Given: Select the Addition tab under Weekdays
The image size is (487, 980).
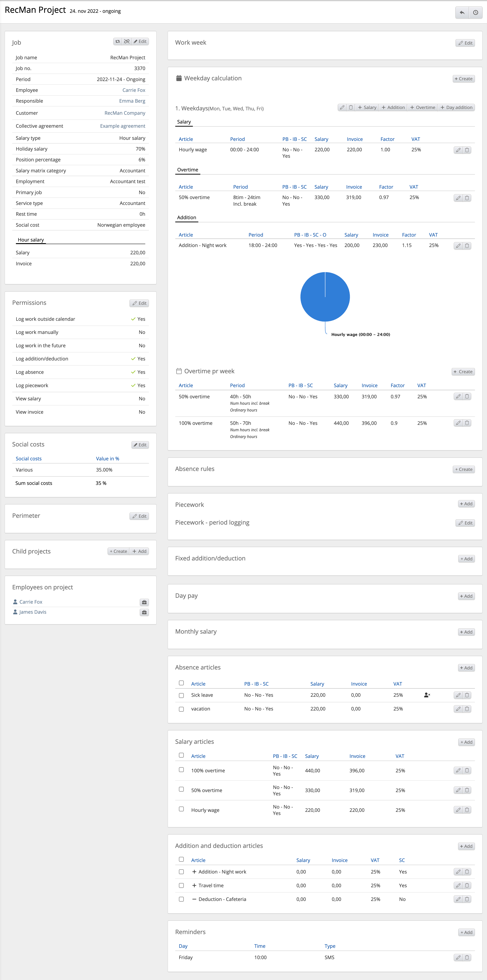Looking at the screenshot, I should (x=186, y=218).
